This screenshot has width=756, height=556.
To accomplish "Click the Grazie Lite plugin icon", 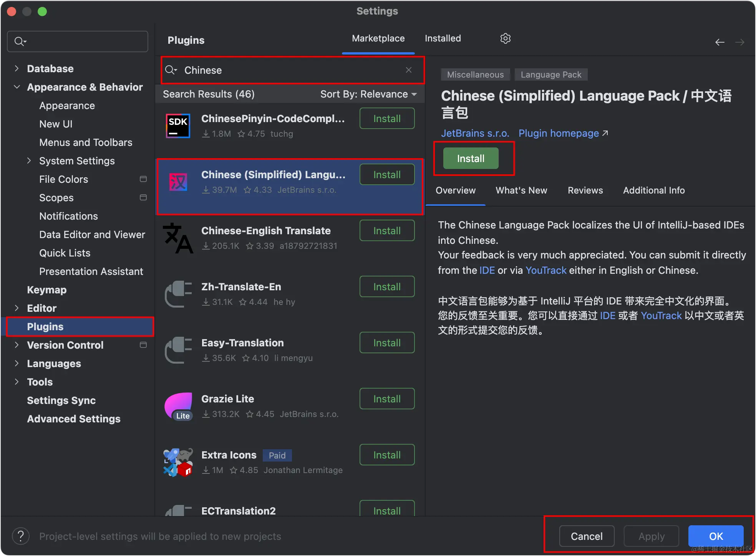I will point(178,406).
